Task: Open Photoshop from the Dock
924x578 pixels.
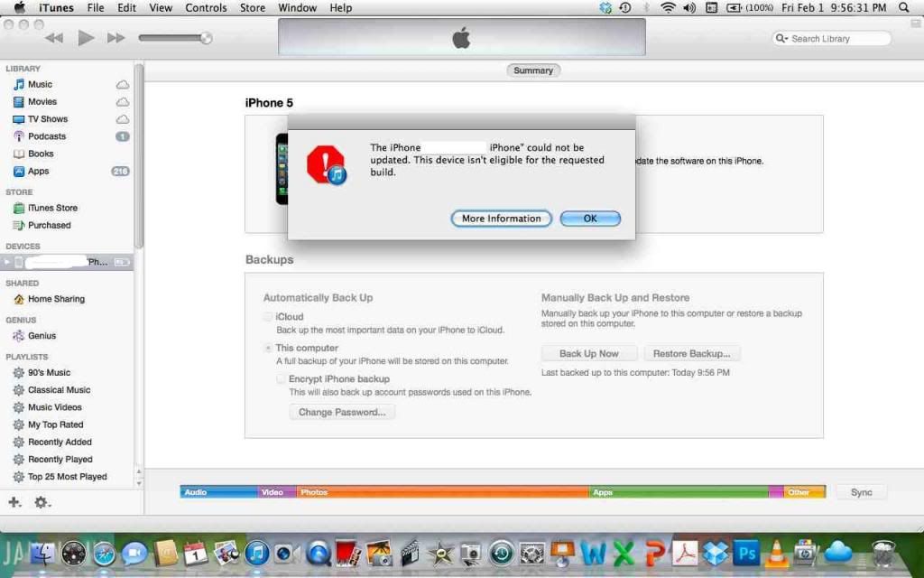Action: click(746, 554)
